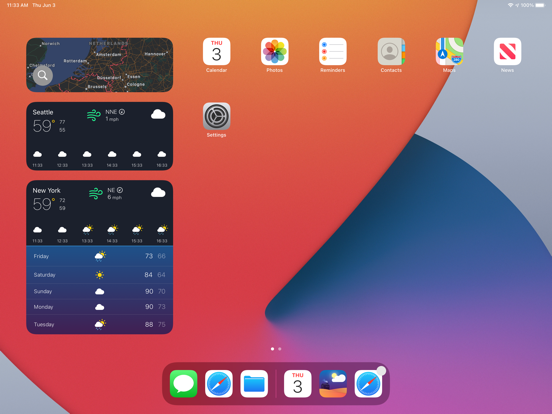
Task: Tap the battery indicator in status bar
Action: (x=540, y=5)
